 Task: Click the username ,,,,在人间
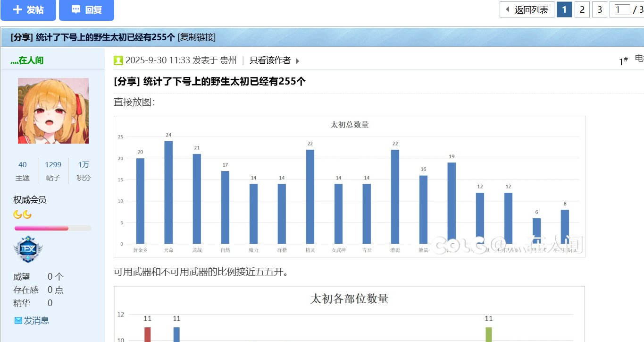(x=27, y=60)
